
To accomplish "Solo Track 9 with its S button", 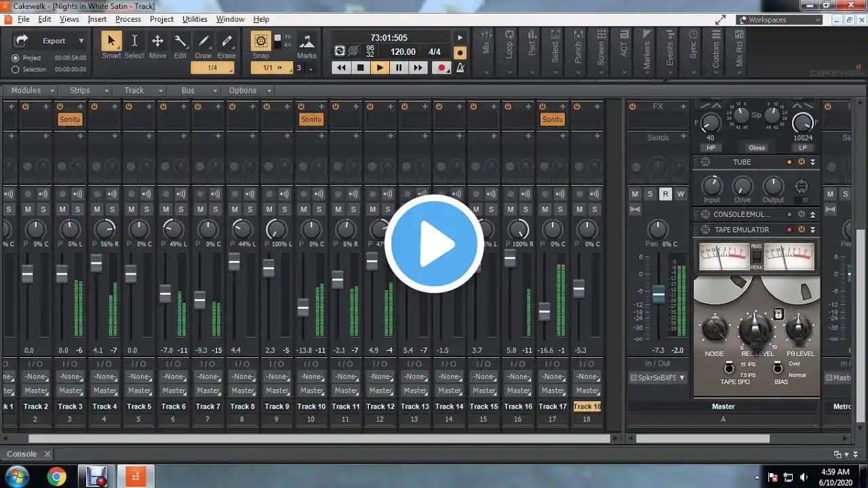I will (284, 209).
